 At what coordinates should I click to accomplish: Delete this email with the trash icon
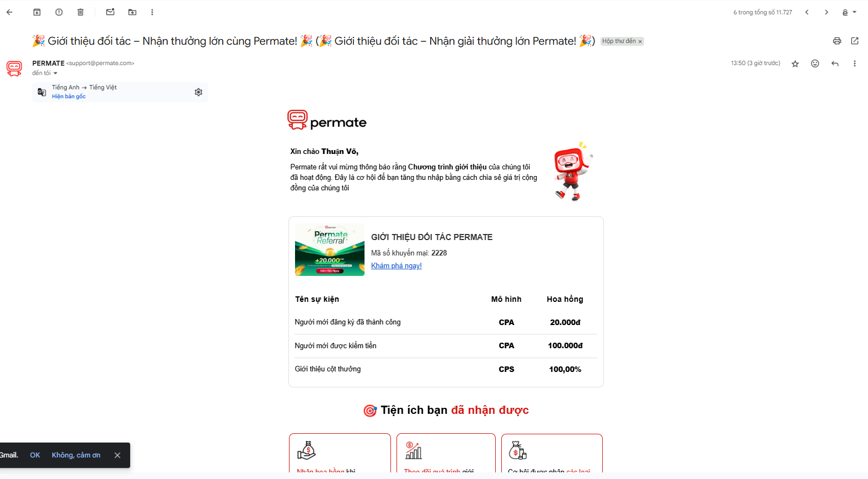(x=81, y=12)
